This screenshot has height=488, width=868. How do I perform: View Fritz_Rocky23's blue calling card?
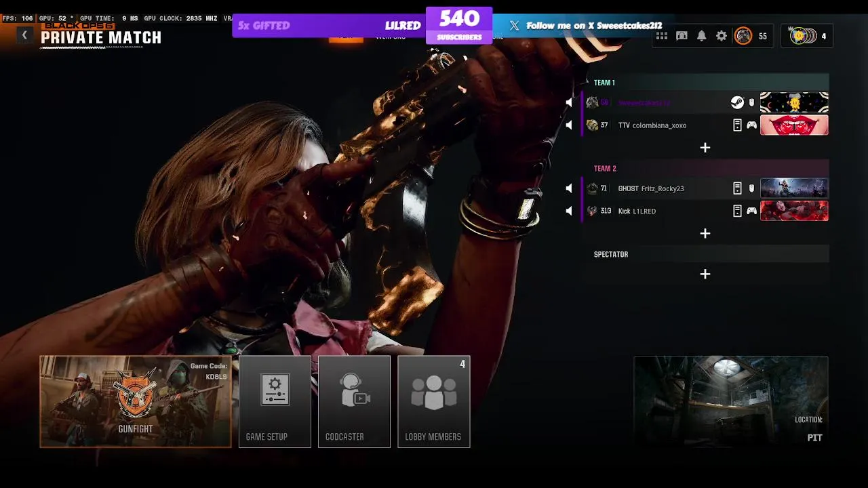[x=794, y=188]
